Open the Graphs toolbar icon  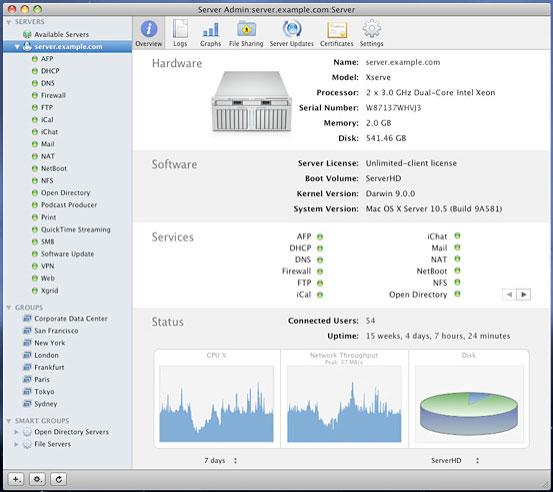click(211, 34)
